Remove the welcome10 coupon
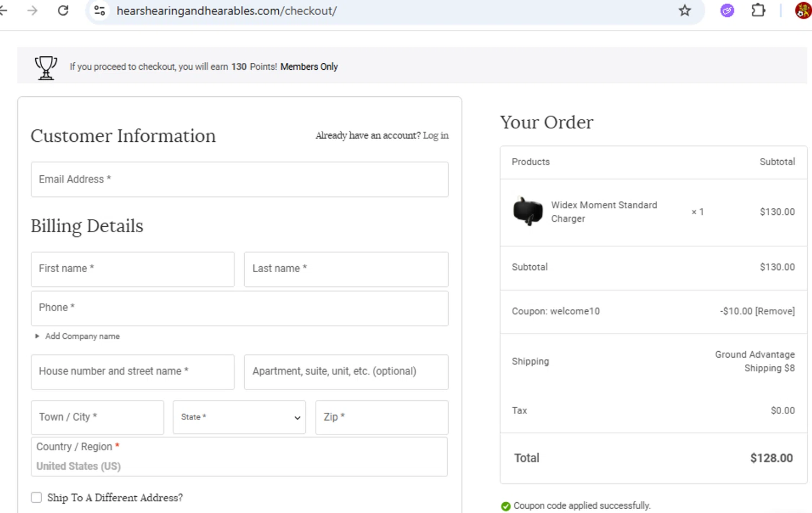Image resolution: width=812 pixels, height=513 pixels. pyautogui.click(x=775, y=311)
